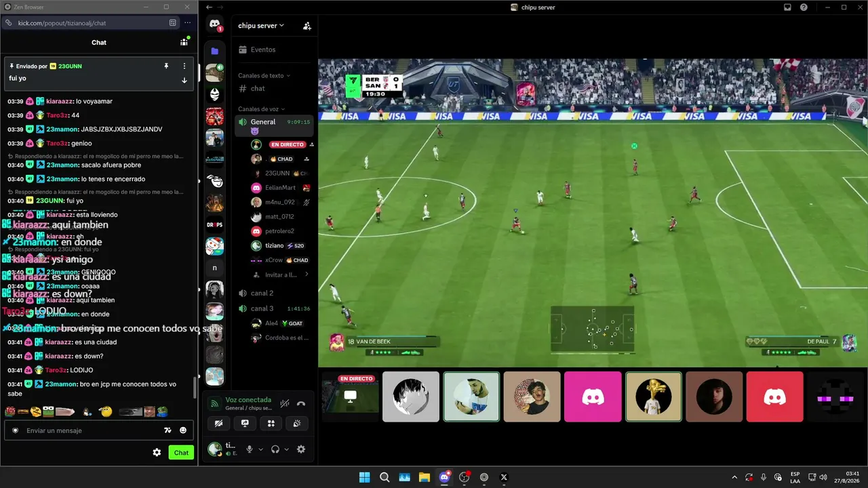Open the emoji picker in Kick chat
Image resolution: width=868 pixels, height=488 pixels.
183,430
